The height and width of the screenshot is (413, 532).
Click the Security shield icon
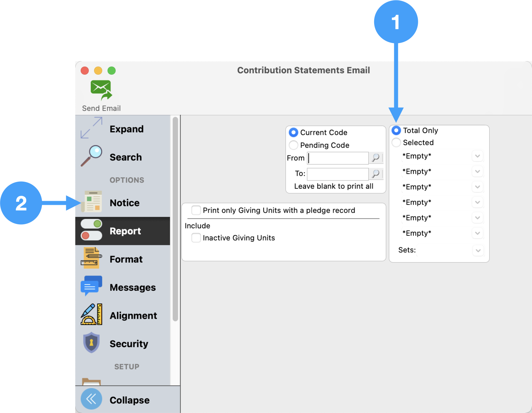point(91,343)
